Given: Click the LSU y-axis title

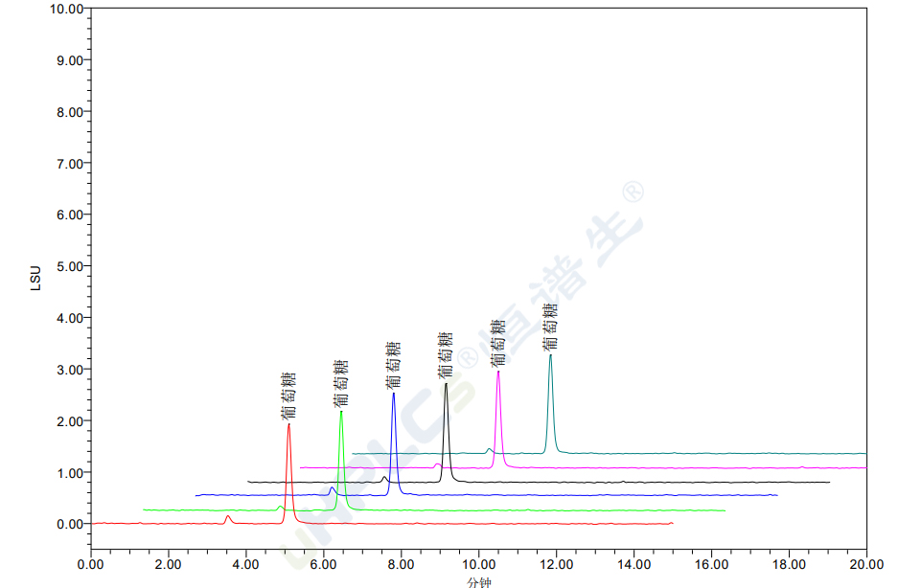Looking at the screenshot, I should 35,278.
